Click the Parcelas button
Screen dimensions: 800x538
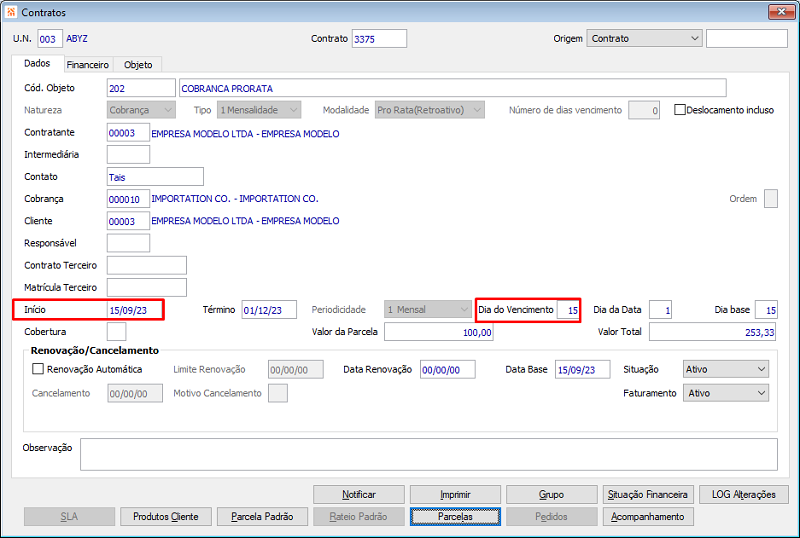pos(455,517)
